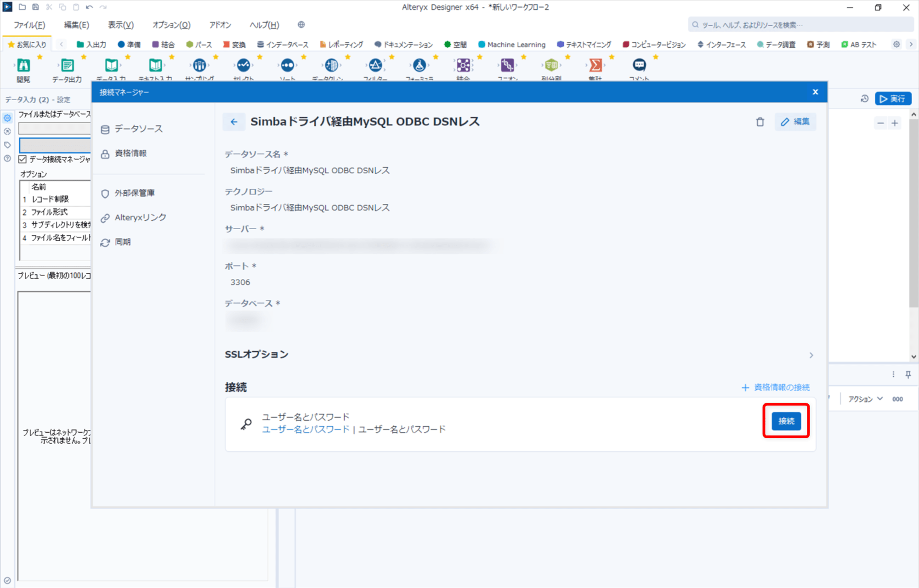This screenshot has width=919, height=588.
Task: Click the pin icon in results panel
Action: [908, 374]
